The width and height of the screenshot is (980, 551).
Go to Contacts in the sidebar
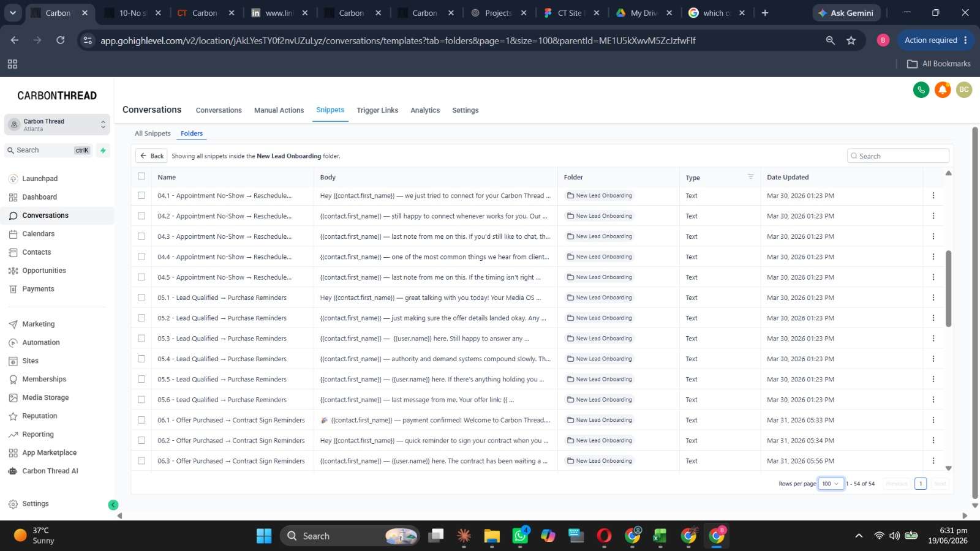click(x=36, y=252)
